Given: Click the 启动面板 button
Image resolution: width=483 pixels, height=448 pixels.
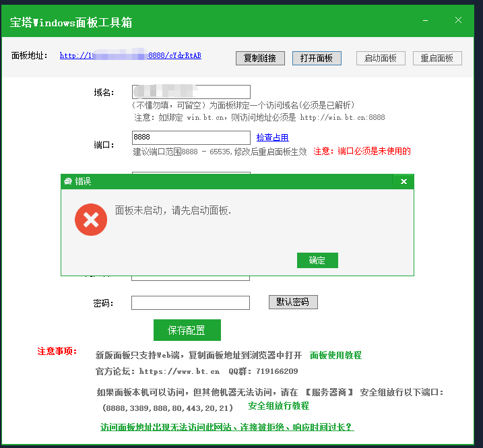Looking at the screenshot, I should pos(381,58).
